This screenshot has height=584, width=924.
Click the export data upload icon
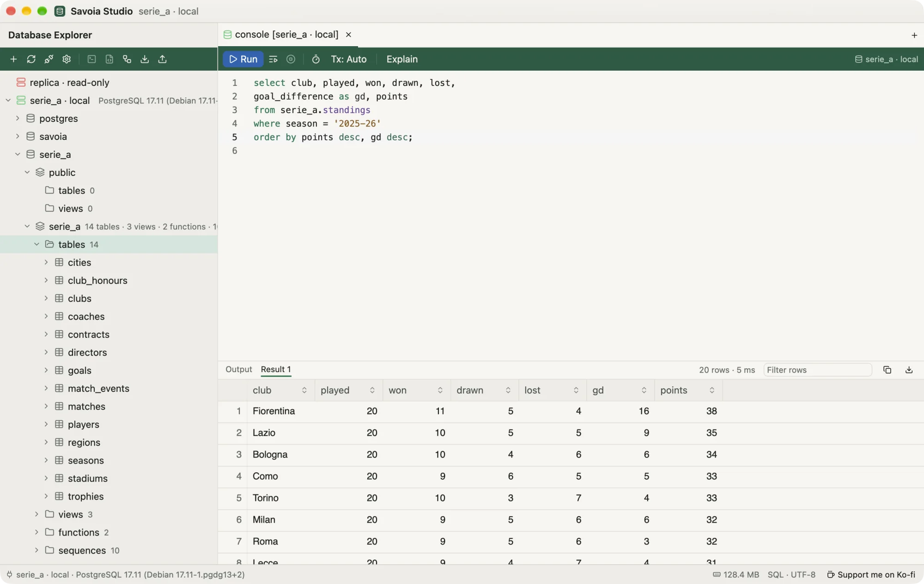pyautogui.click(x=162, y=59)
